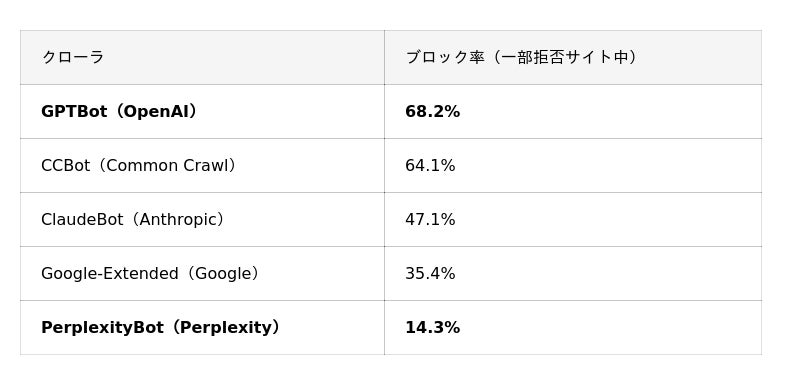The width and height of the screenshot is (800, 385).
Task: Click the クローラ column header
Action: coord(202,57)
